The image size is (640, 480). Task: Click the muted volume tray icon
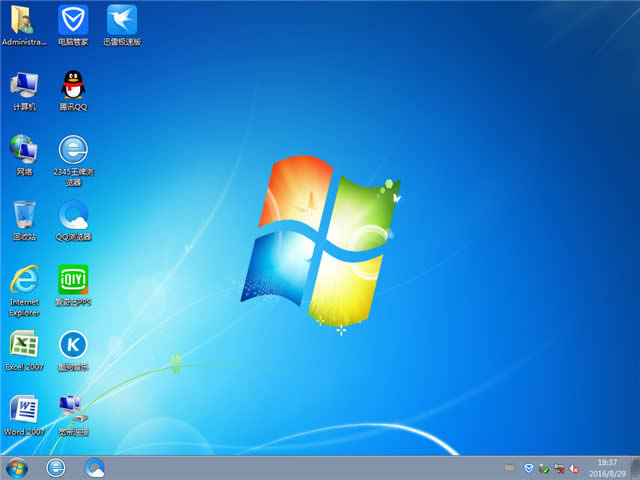[576, 468]
